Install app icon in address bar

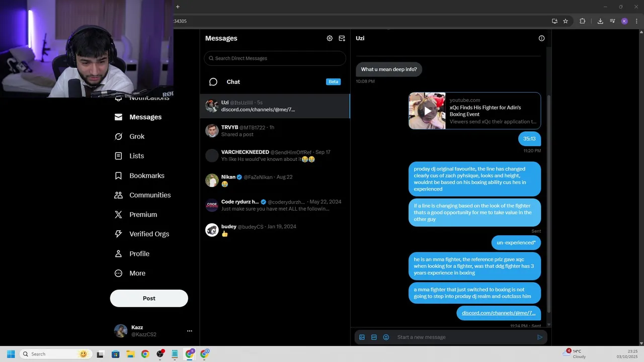(554, 21)
